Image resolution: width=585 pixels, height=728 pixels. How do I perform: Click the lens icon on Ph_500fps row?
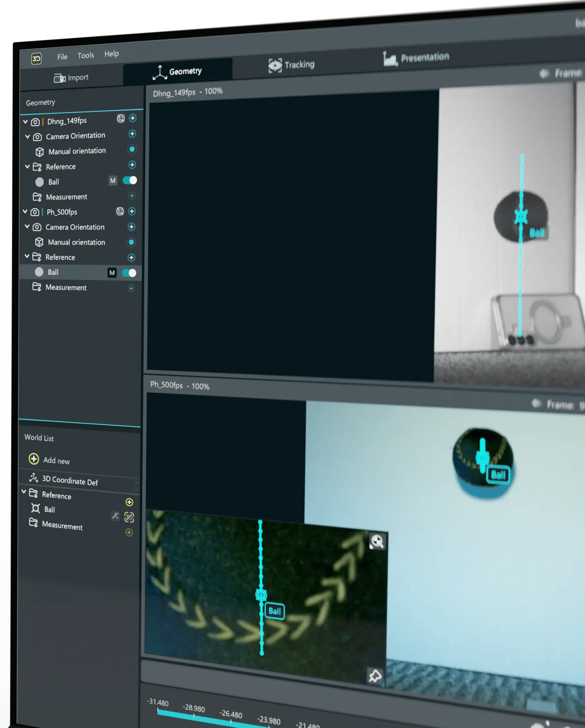[x=120, y=211]
